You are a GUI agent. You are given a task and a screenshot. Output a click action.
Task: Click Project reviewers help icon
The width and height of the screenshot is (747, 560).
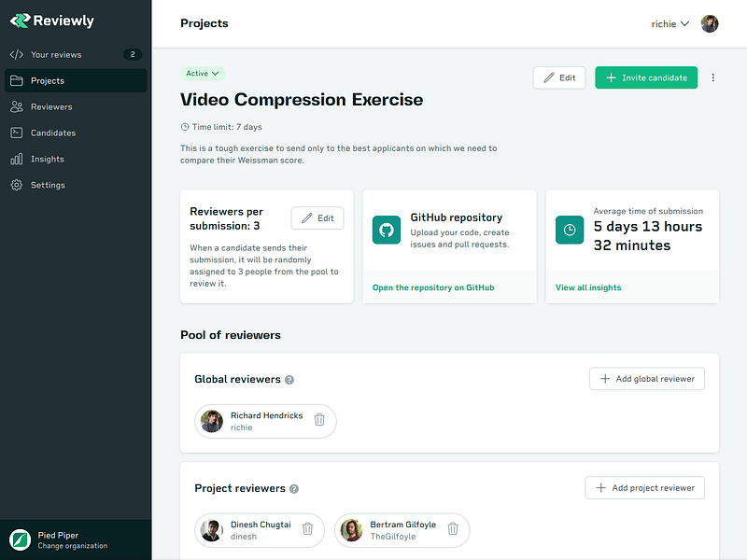coord(294,488)
